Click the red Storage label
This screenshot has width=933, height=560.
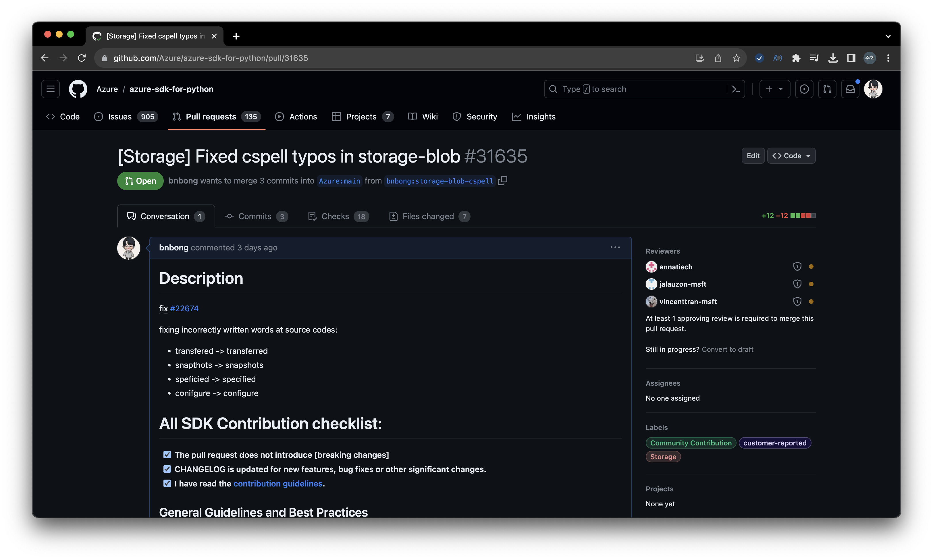[663, 457]
